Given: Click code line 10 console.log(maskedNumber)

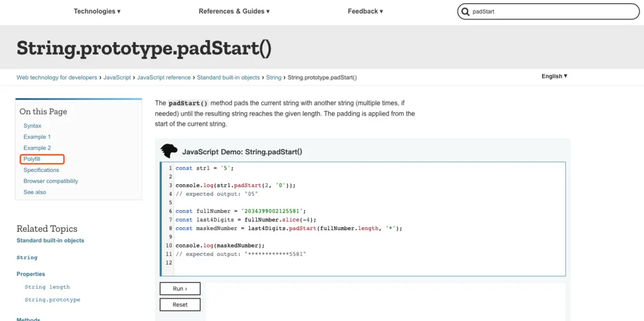Looking at the screenshot, I should pyautogui.click(x=220, y=246).
